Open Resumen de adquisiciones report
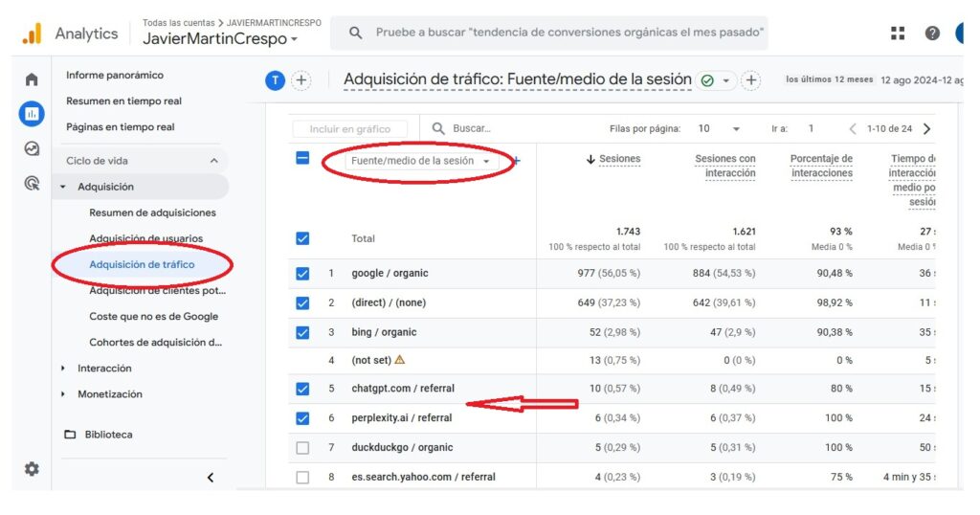The height and width of the screenshot is (515, 980). 152,213
